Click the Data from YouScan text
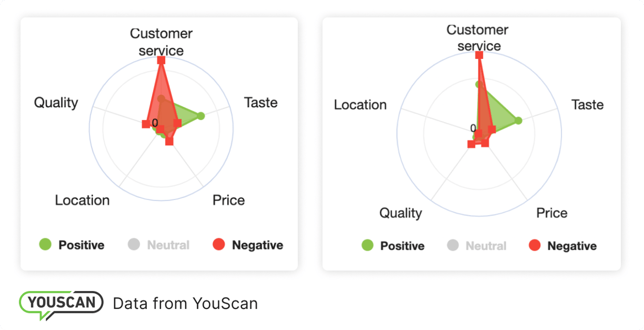This screenshot has width=644, height=330. [185, 303]
